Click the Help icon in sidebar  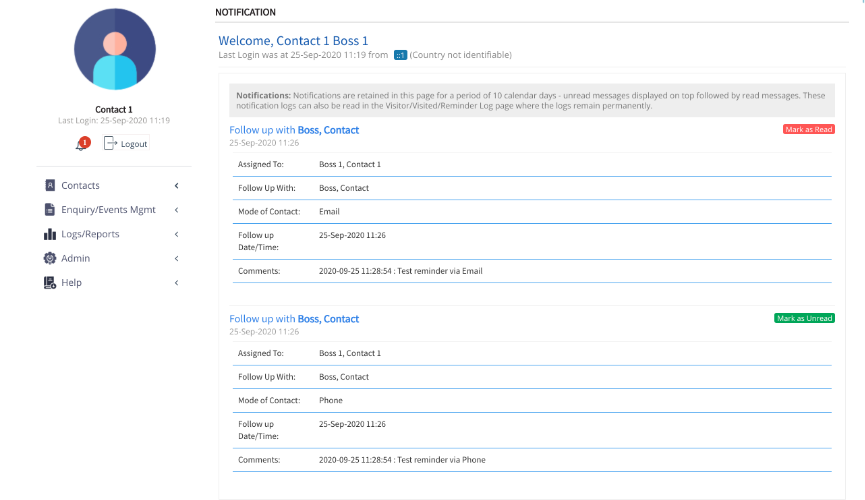point(50,283)
